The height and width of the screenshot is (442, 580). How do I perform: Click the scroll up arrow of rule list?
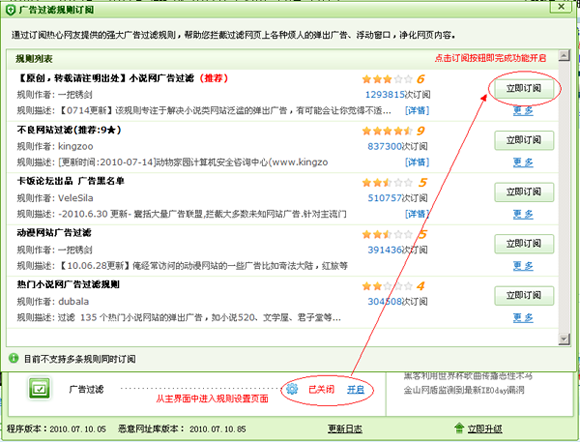pos(564,55)
